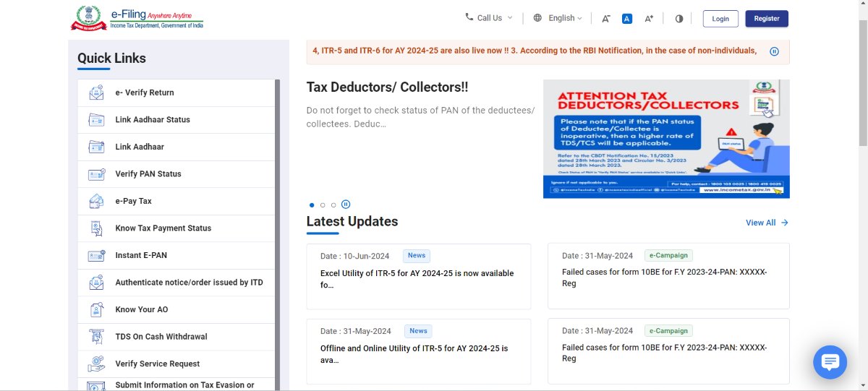Click the Register button
The height and width of the screenshot is (391, 868).
click(767, 19)
